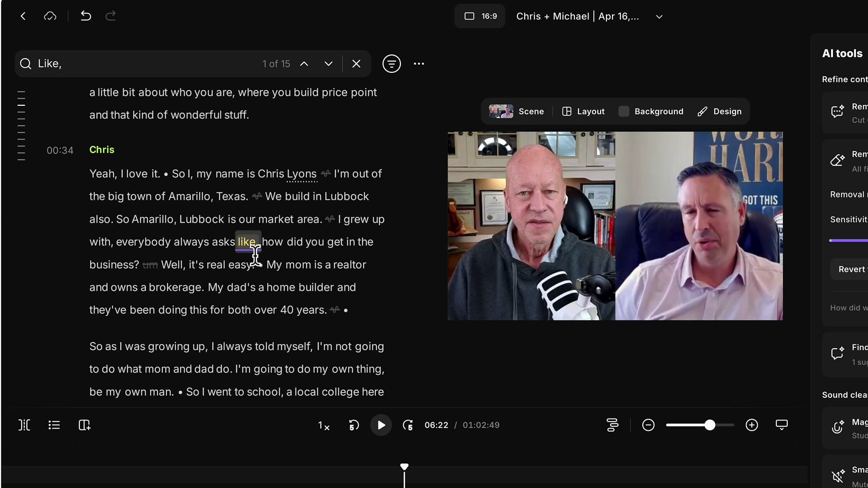Zoom in the timeline with plus
This screenshot has height=488, width=868.
[752, 425]
